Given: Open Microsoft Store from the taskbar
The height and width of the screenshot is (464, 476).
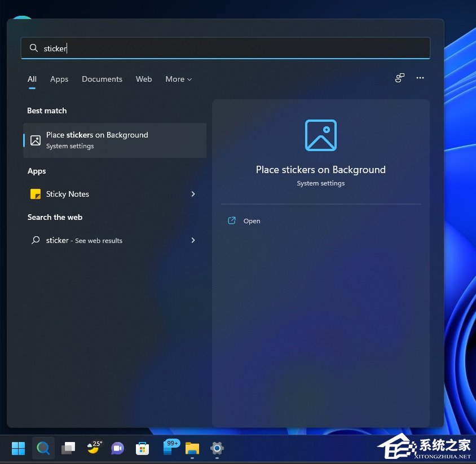Looking at the screenshot, I should pos(142,448).
